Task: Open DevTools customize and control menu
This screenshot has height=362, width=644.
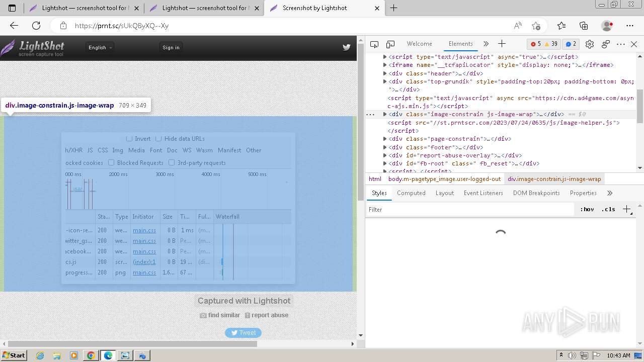Action: (x=621, y=44)
